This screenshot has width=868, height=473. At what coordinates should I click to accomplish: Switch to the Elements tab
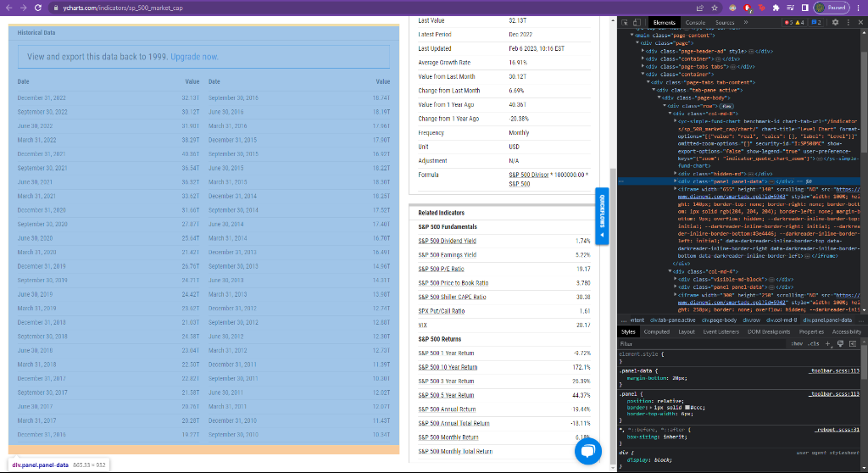point(664,23)
